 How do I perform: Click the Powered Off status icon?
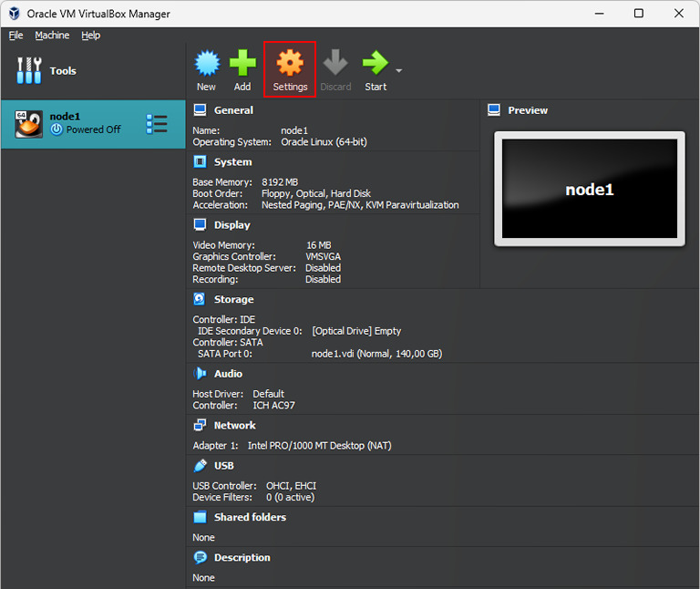pos(57,129)
